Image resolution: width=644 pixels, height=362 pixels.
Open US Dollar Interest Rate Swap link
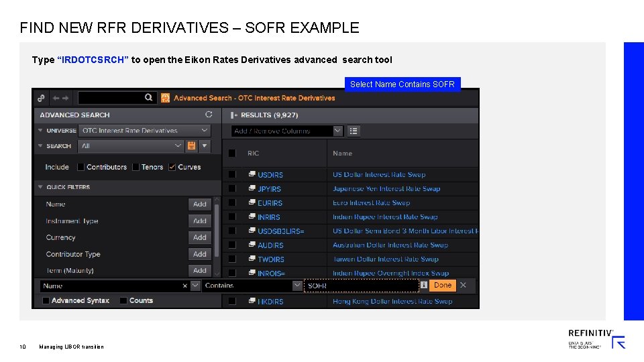[378, 174]
